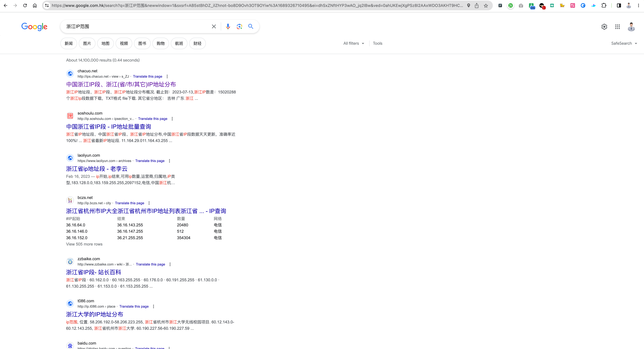This screenshot has width=644, height=349.
Task: Start a voice search
Action: point(228,26)
